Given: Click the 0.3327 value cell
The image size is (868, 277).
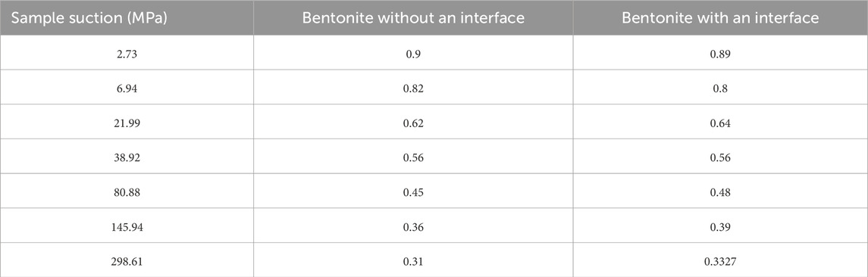Looking at the screenshot, I should [x=720, y=260].
